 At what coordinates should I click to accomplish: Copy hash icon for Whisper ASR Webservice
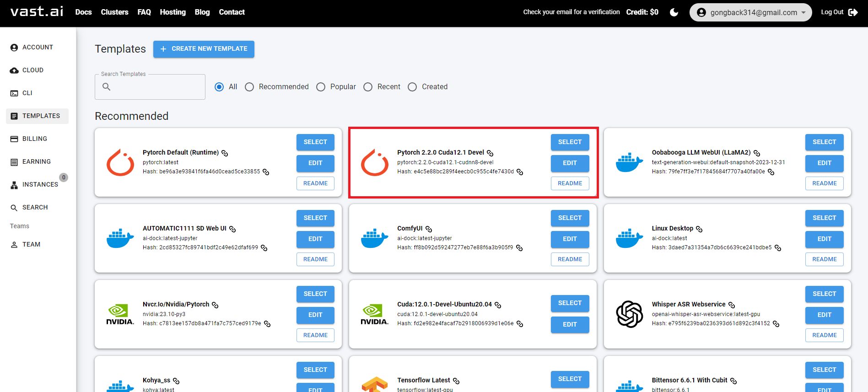(x=776, y=324)
